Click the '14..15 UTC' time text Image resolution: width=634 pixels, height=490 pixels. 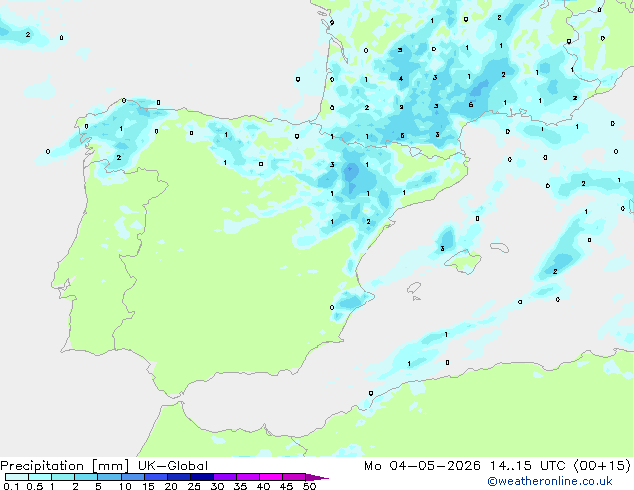tap(528, 466)
